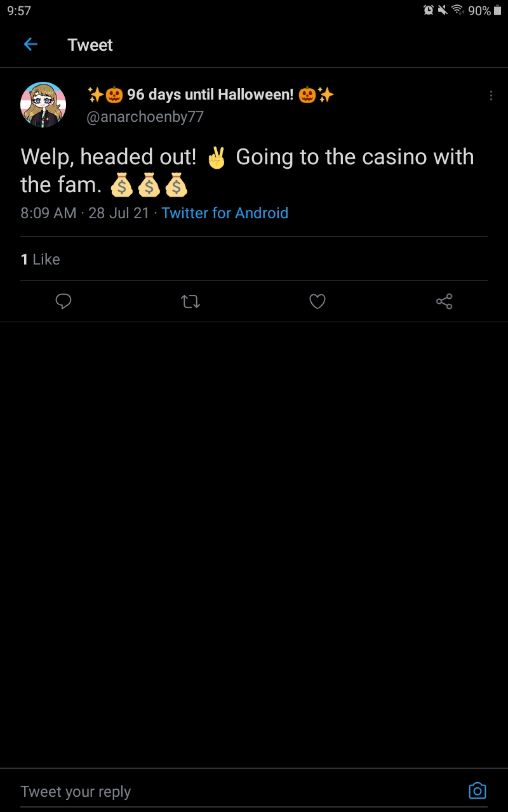Open camera icon in reply bar
This screenshot has height=812, width=508.
tap(478, 790)
